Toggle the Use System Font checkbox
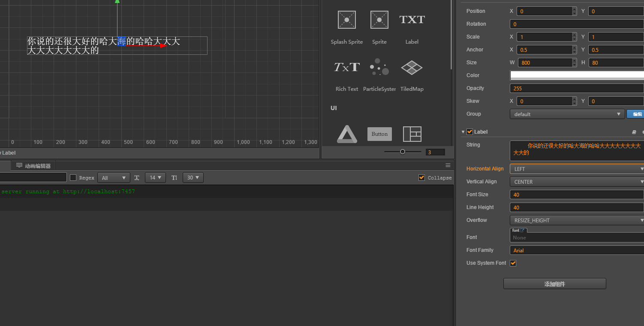Screen dimensions: 644x326 513,263
